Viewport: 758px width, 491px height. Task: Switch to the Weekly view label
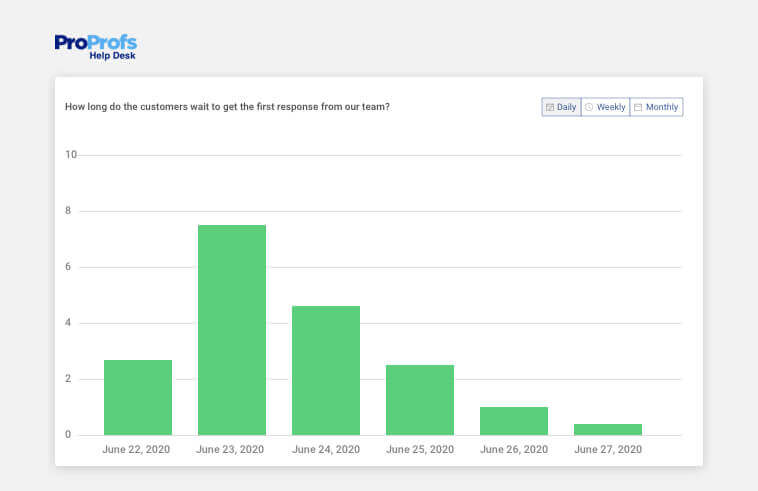(611, 107)
